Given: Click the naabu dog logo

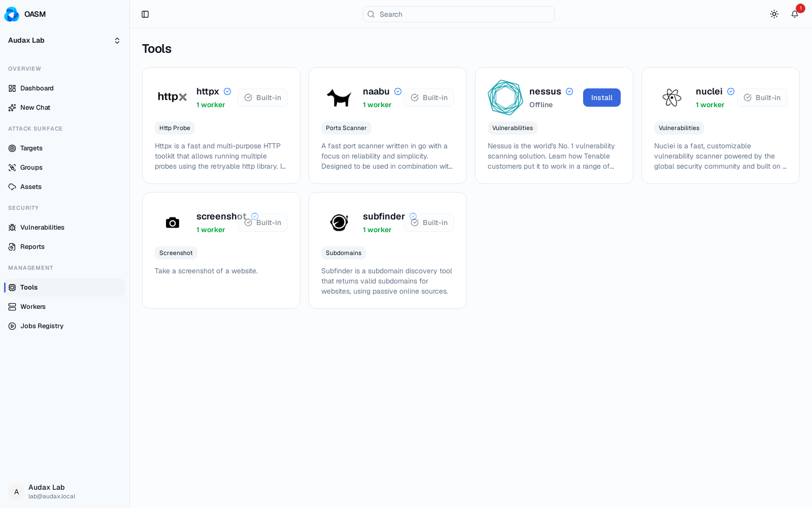Looking at the screenshot, I should coord(339,98).
